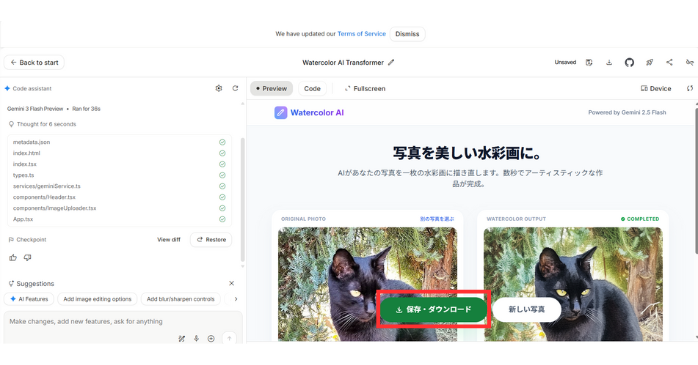Viewport: 698px width, 365px height.
Task: Show more suggestions with the right chevron
Action: click(236, 299)
